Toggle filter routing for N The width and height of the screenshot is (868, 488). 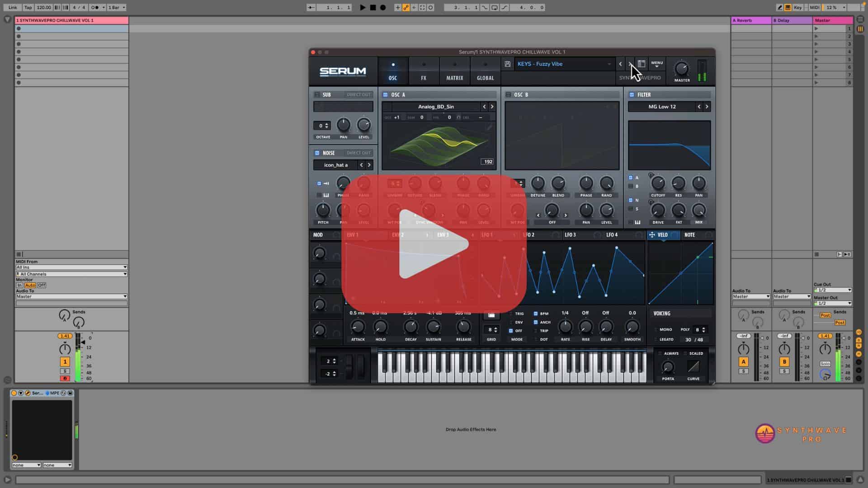(x=631, y=200)
